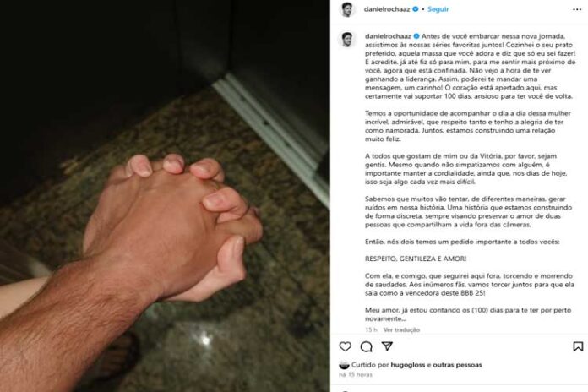Click the holding hands photo

[x=165, y=196]
